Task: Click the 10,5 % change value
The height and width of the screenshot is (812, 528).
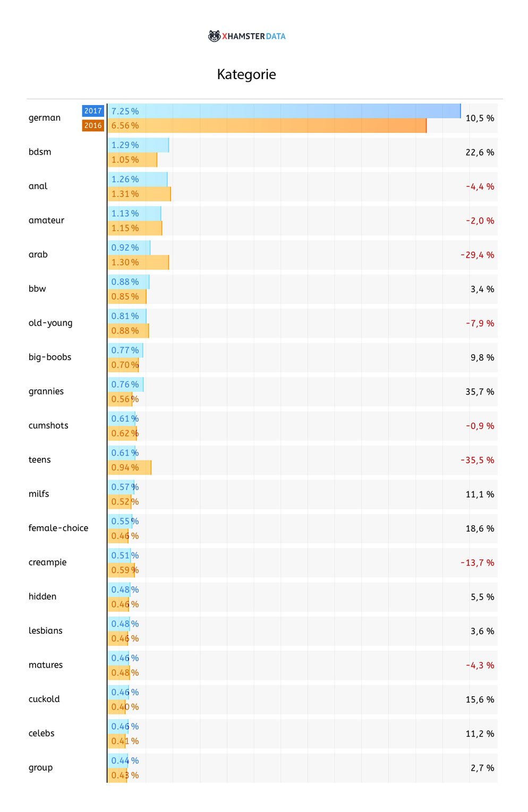Action: 480,118
